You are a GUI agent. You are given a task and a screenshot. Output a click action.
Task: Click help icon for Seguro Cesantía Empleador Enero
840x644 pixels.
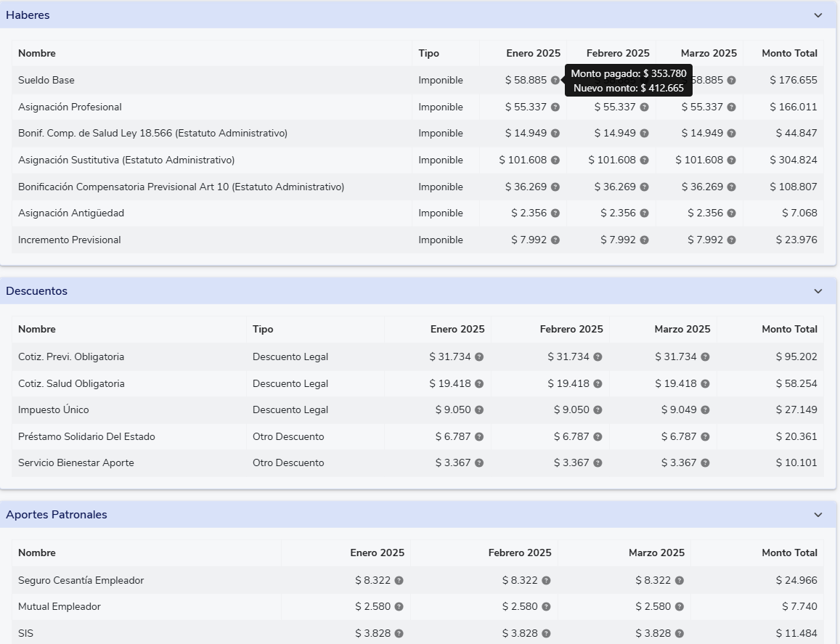pyautogui.click(x=399, y=580)
